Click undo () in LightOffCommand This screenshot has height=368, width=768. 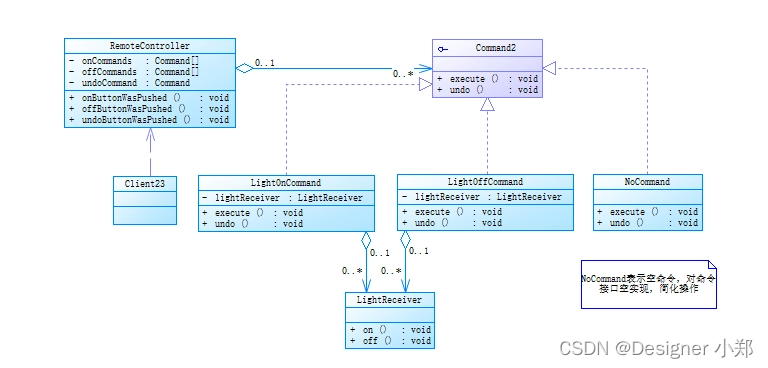(452, 223)
